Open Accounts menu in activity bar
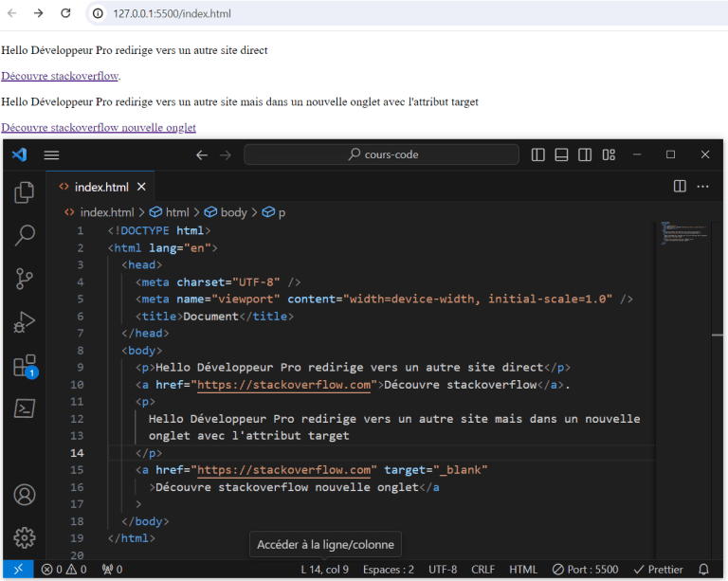The width and height of the screenshot is (728, 581). (24, 495)
